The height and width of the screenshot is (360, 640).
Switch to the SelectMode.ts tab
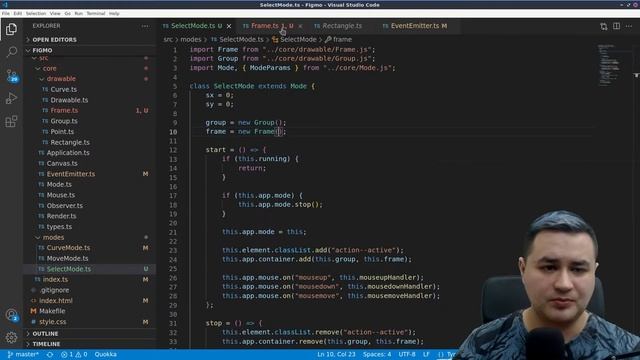[196, 26]
